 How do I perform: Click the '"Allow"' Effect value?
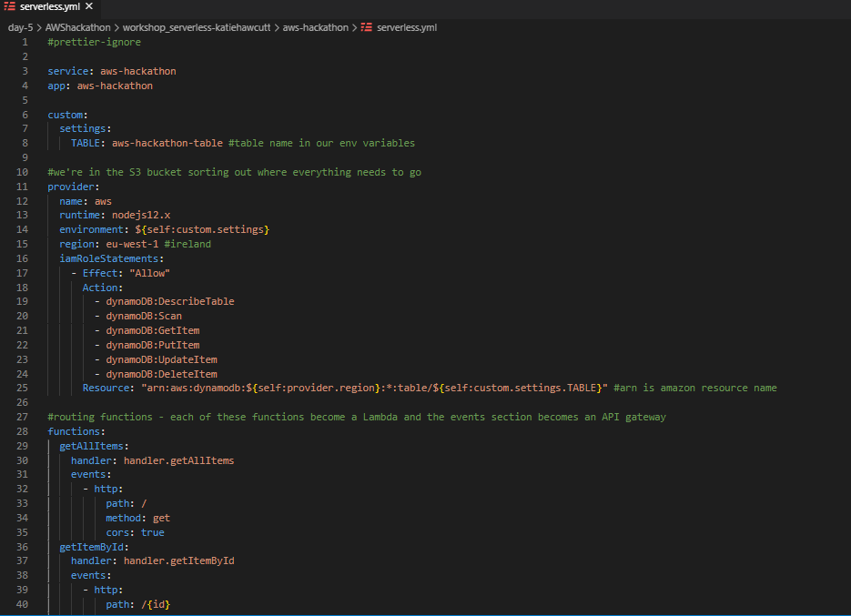150,274
